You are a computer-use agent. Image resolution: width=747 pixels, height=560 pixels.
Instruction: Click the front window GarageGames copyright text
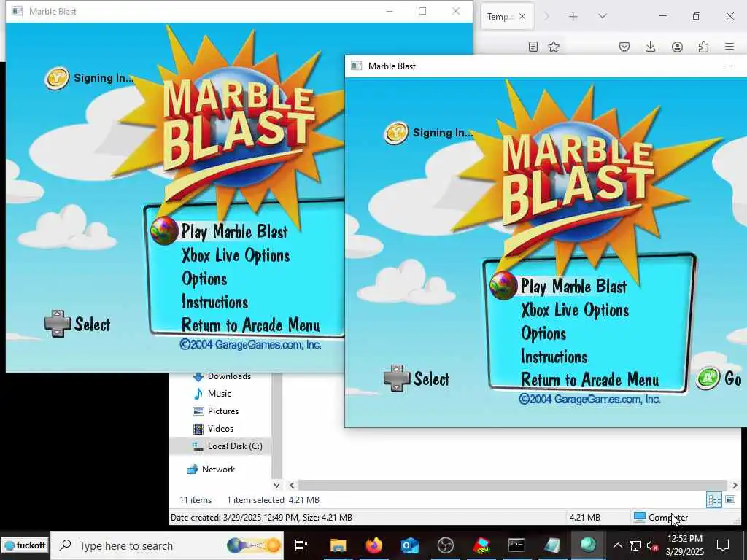pos(589,400)
